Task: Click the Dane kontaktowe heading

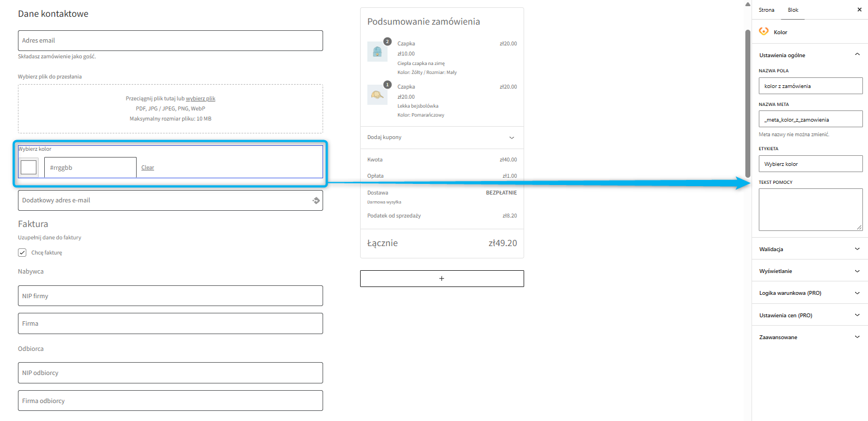Action: [53, 13]
